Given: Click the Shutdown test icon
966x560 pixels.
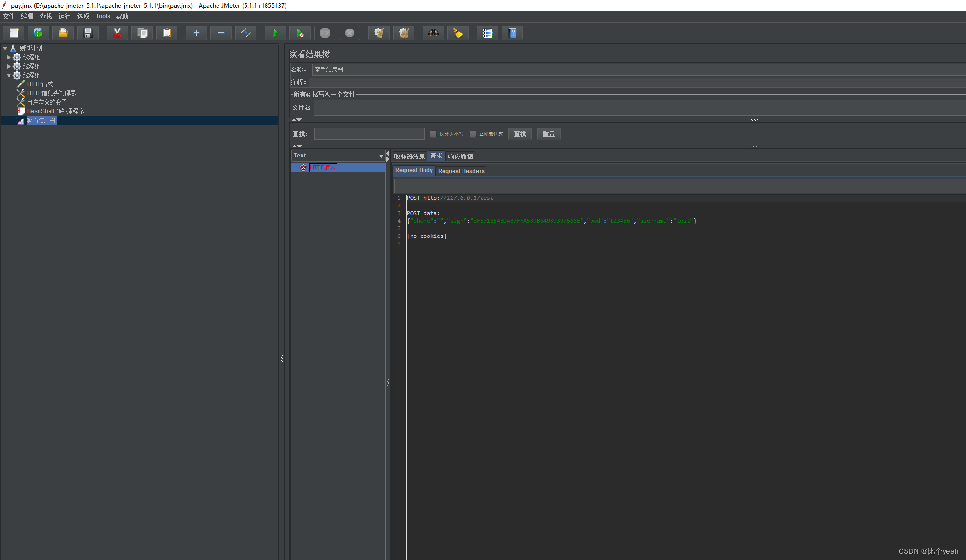Looking at the screenshot, I should [349, 33].
